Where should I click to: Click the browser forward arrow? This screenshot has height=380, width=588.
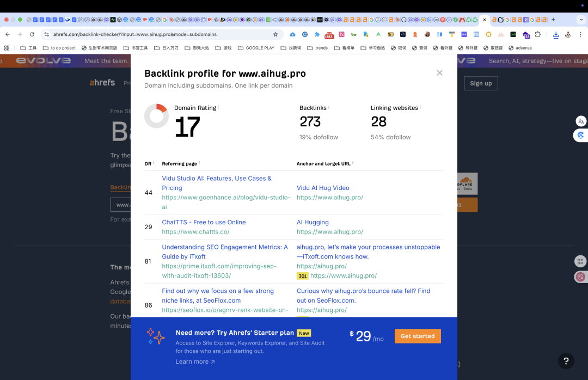pos(20,34)
